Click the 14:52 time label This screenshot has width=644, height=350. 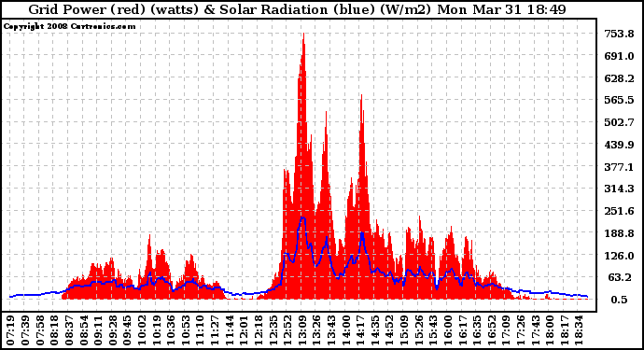click(389, 330)
